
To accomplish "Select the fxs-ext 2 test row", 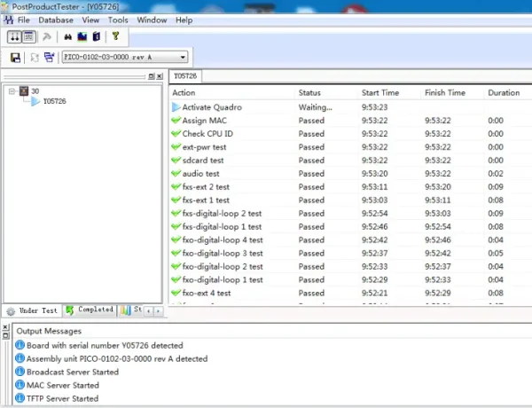I will pyautogui.click(x=350, y=186).
